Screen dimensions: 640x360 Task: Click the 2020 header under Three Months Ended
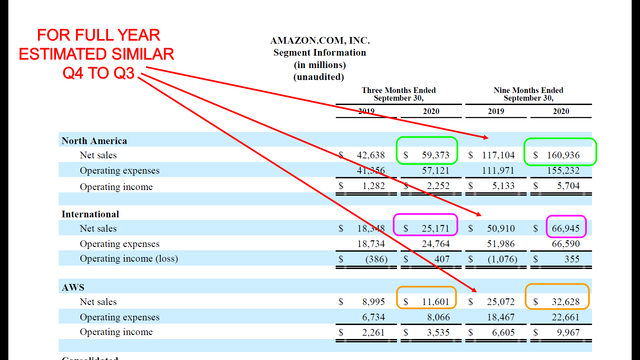tap(431, 111)
